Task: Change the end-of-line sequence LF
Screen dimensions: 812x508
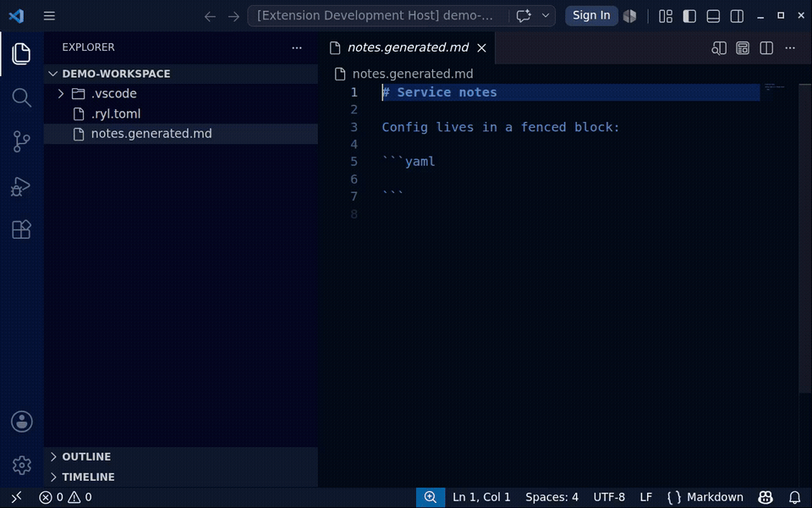Action: 645,498
